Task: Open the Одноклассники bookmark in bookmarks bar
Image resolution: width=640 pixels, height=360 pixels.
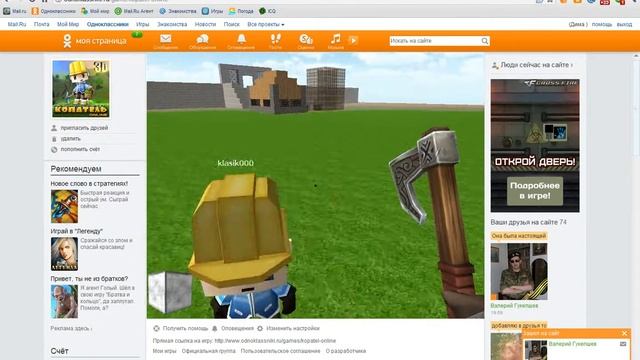Action: (54, 11)
